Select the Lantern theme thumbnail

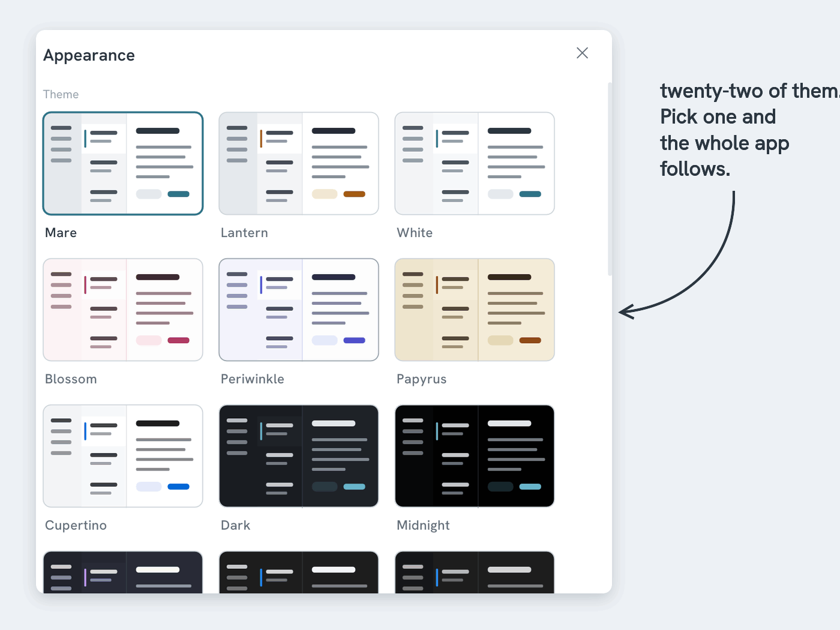(x=299, y=163)
